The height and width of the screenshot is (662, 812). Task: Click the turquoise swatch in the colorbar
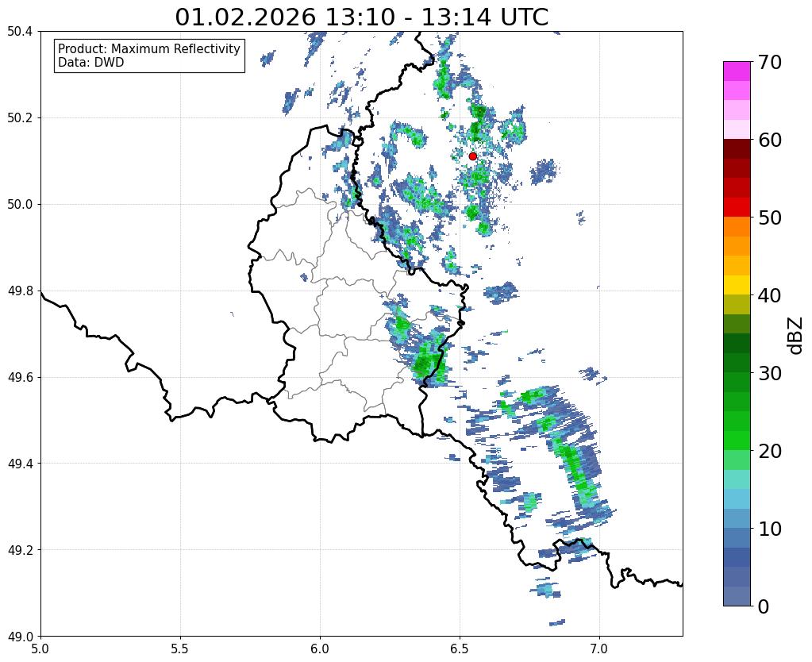click(x=737, y=479)
